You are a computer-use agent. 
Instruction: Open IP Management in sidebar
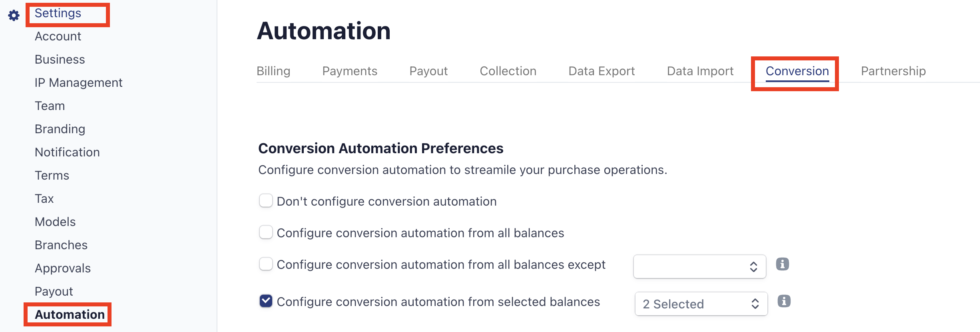tap(78, 82)
